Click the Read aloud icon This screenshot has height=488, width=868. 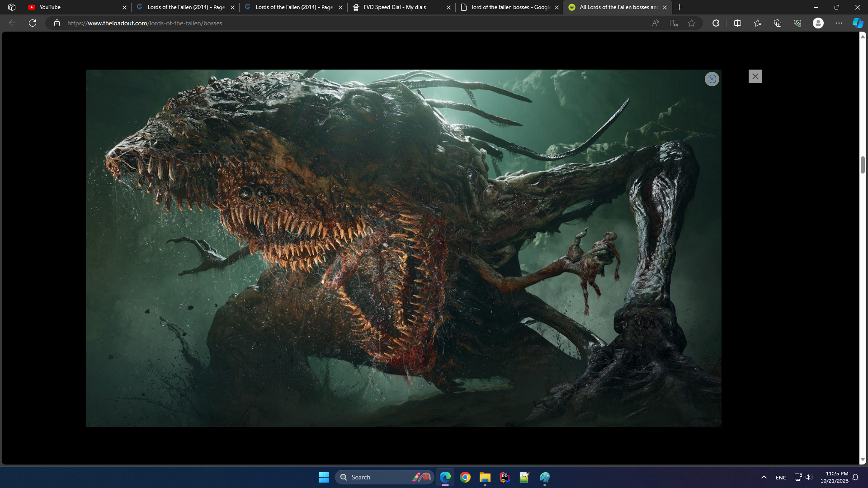click(x=655, y=23)
